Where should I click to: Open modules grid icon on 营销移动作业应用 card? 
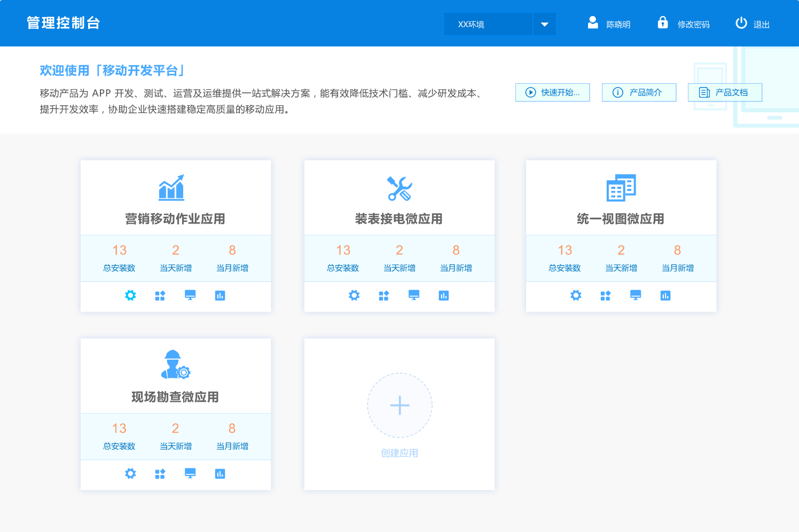pos(160,296)
